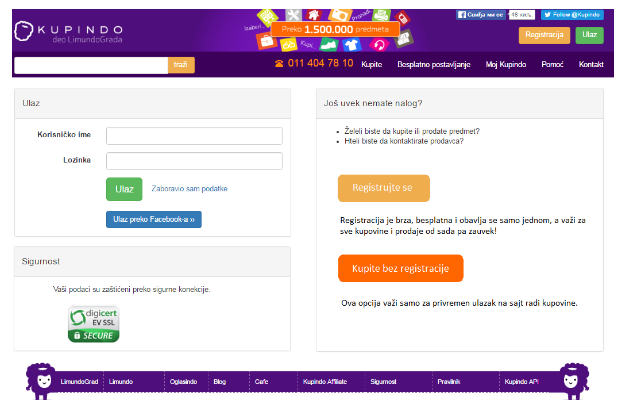The width and height of the screenshot is (621, 408).
Task: Click the green Ulaz button in header
Action: pyautogui.click(x=589, y=35)
